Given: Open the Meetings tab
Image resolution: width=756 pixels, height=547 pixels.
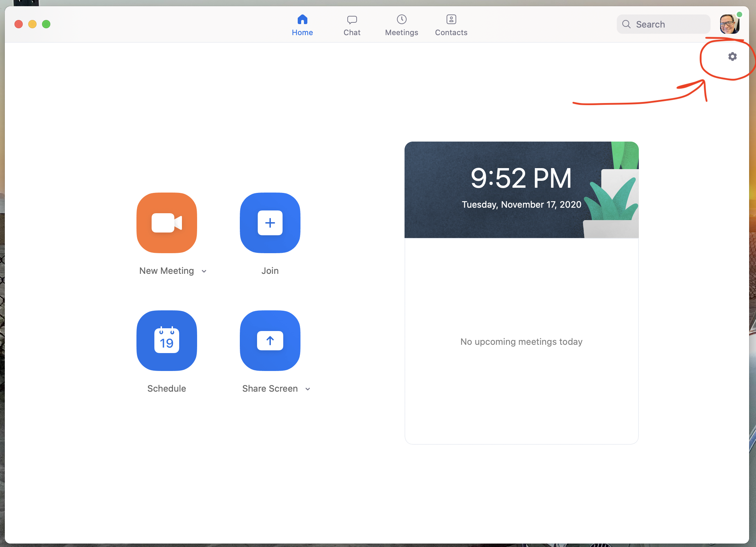Looking at the screenshot, I should [401, 25].
